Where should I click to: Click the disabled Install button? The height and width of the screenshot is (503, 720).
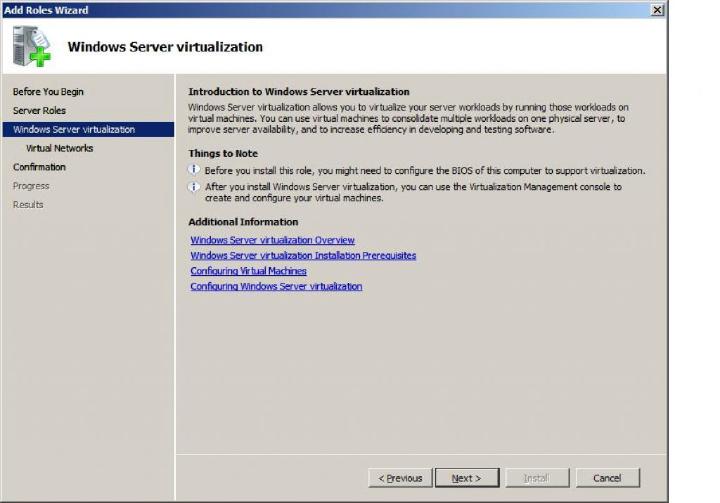537,478
